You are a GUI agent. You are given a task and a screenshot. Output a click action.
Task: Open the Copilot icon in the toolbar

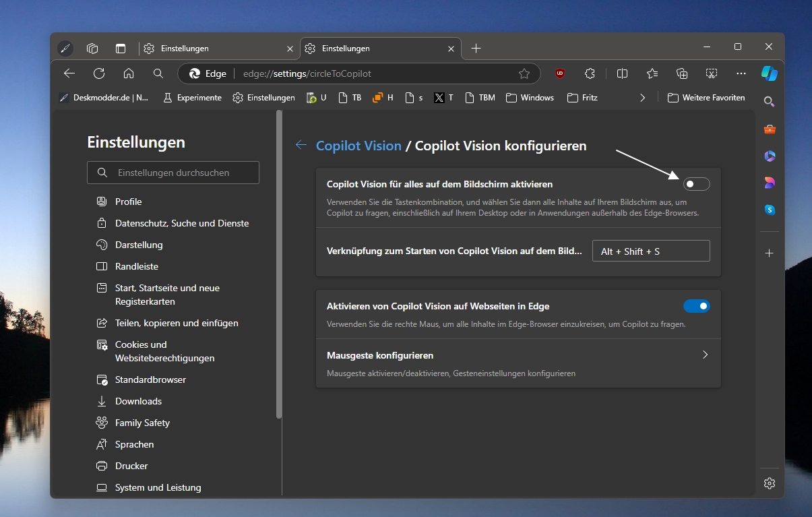pos(769,73)
